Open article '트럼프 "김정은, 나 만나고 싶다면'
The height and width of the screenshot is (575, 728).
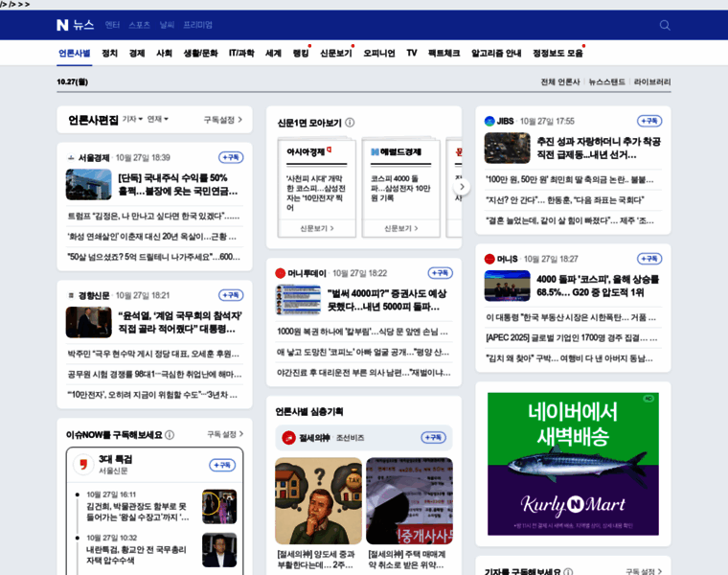click(x=153, y=216)
